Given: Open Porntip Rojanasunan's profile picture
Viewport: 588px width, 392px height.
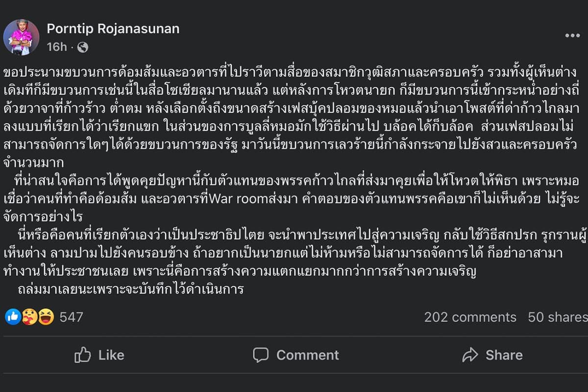Looking at the screenshot, I should [x=21, y=37].
